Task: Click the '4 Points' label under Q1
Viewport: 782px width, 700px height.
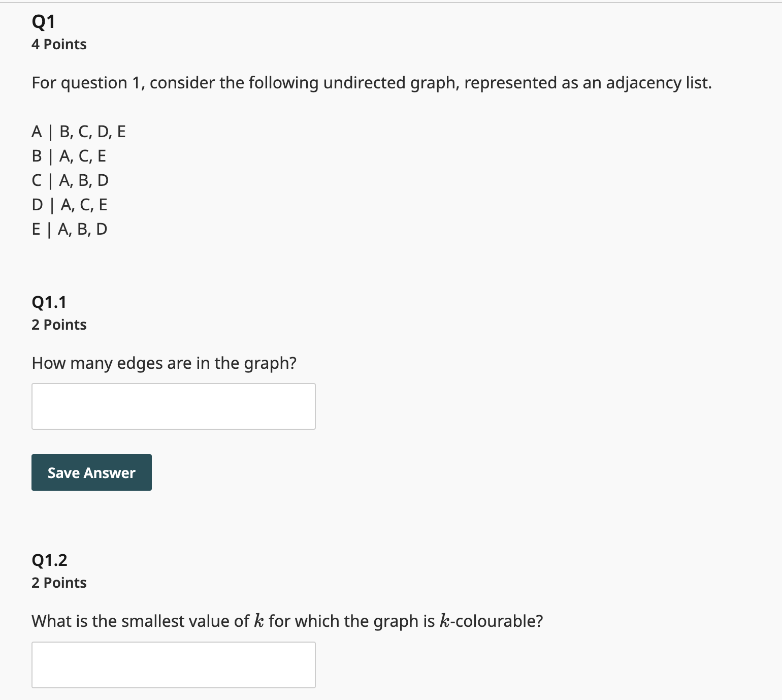Action: tap(58, 44)
